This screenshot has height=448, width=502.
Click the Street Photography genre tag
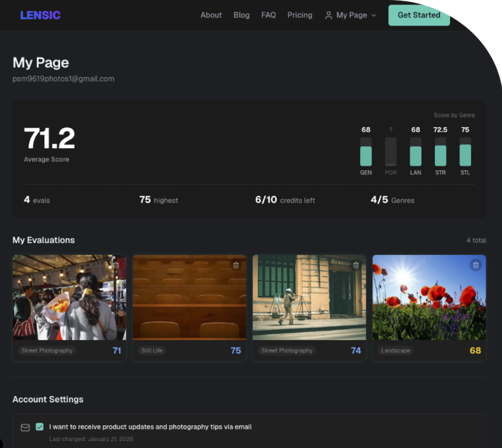click(x=47, y=350)
